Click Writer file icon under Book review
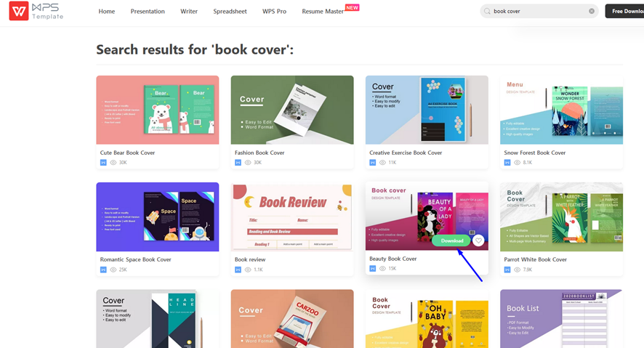The width and height of the screenshot is (644, 348). click(x=238, y=270)
